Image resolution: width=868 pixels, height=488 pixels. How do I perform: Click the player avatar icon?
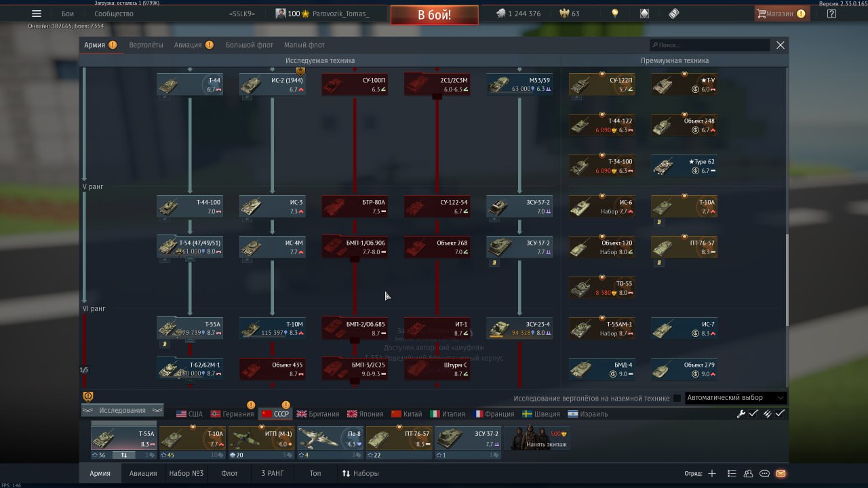[280, 14]
